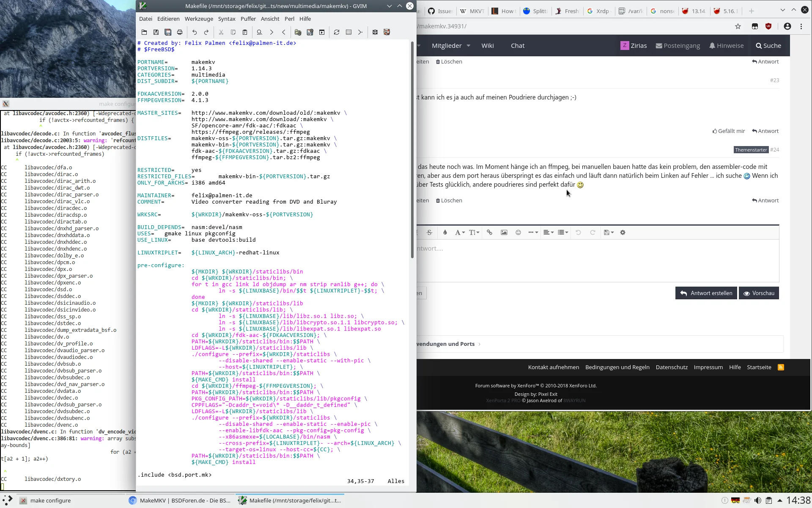Click the Open file icon in GVIM toolbar
812x508 pixels.
click(144, 32)
